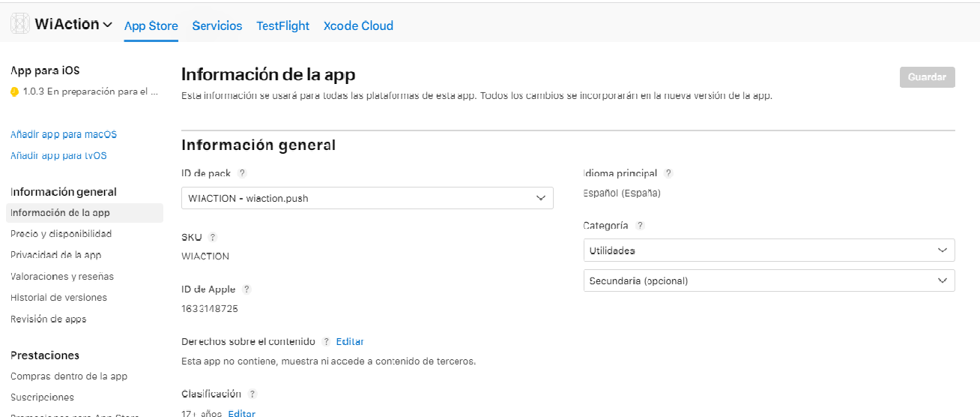
Task: Open the ID de pack dropdown
Action: 367,198
